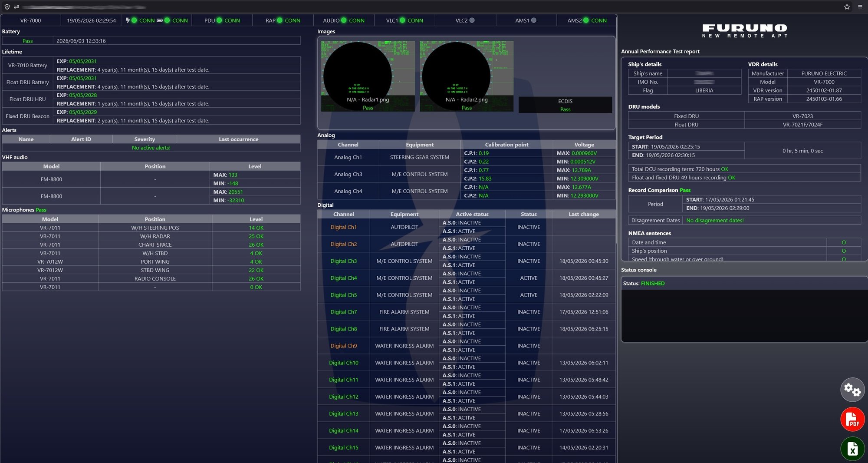Export the report to Excel spreadsheet

[852, 448]
